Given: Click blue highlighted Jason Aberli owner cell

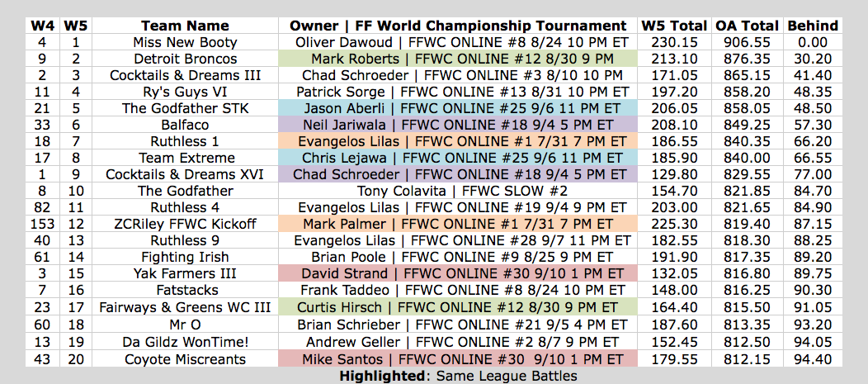Looking at the screenshot, I should 458,108.
